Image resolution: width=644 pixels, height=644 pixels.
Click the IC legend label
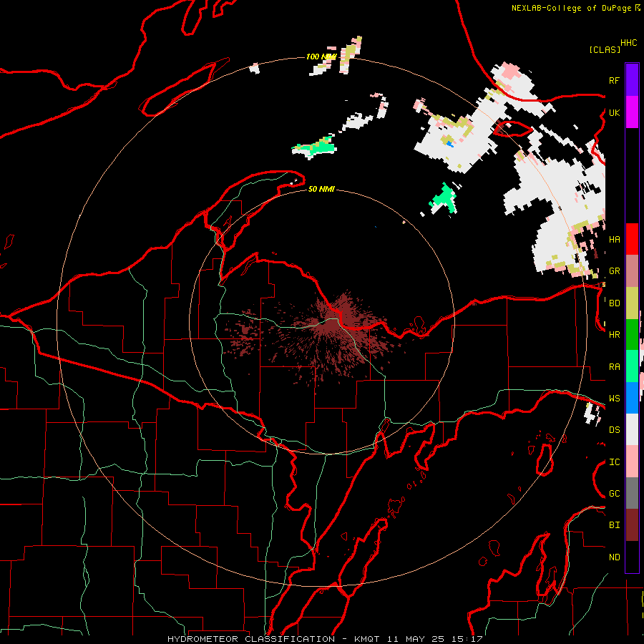click(x=614, y=462)
